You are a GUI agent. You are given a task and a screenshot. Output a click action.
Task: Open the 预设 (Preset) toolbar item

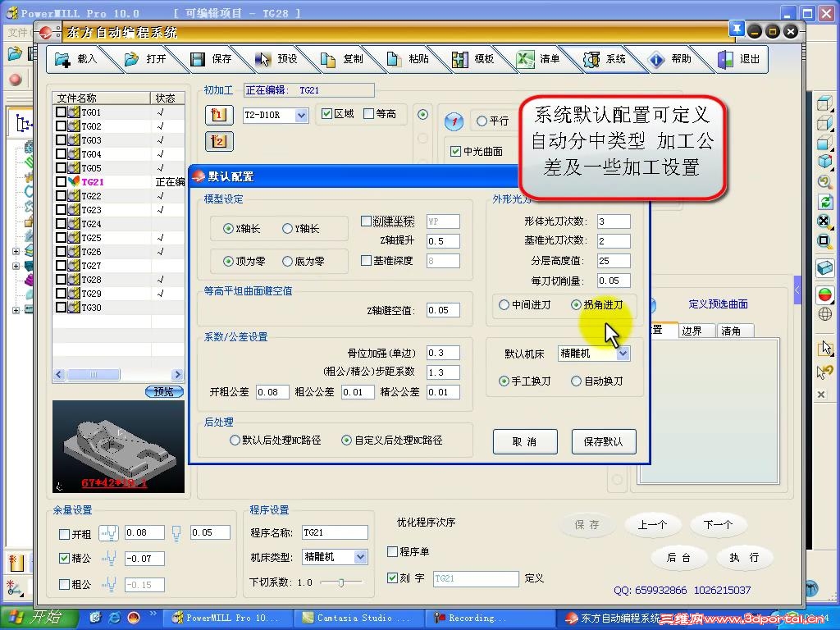click(276, 59)
